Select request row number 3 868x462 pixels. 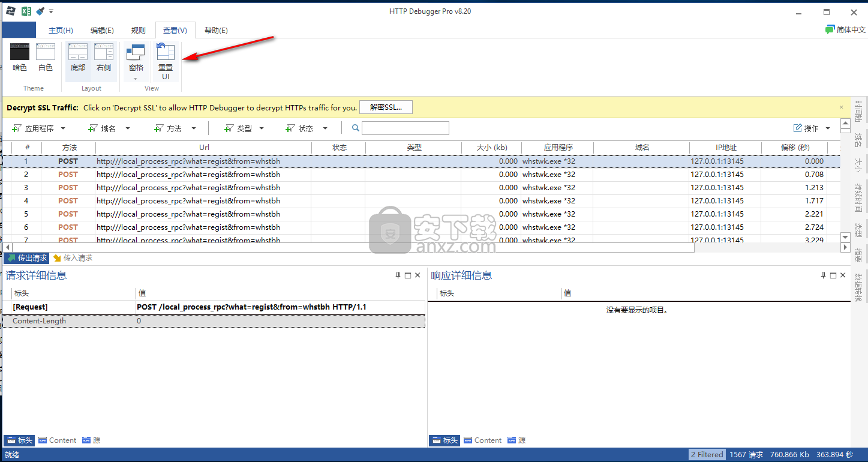(x=422, y=188)
